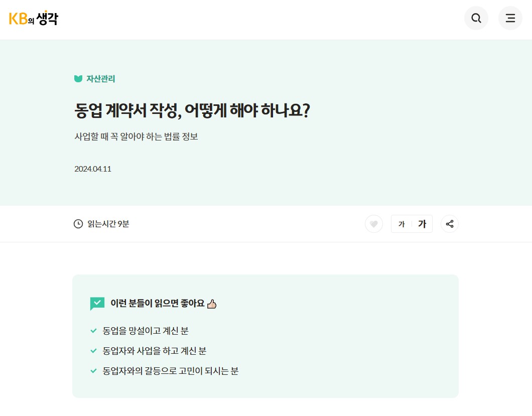This screenshot has width=532, height=416.
Task: Click the 동업을 망설이고 계신 분 item
Action: [x=146, y=331]
